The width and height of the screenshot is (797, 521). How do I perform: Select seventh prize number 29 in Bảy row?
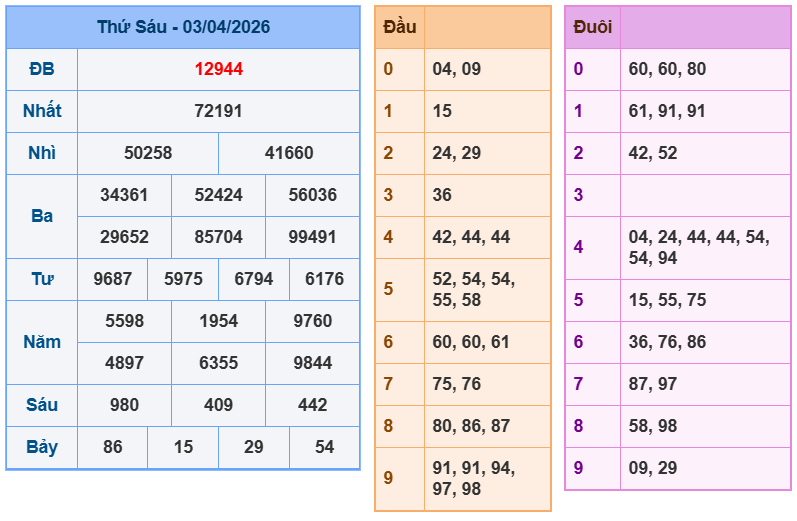pos(254,447)
